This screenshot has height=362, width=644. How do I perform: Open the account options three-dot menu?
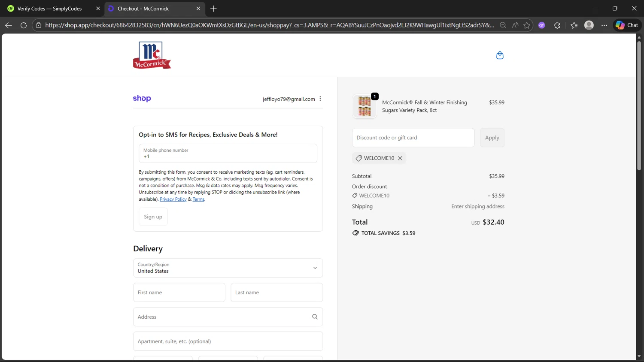pyautogui.click(x=320, y=99)
